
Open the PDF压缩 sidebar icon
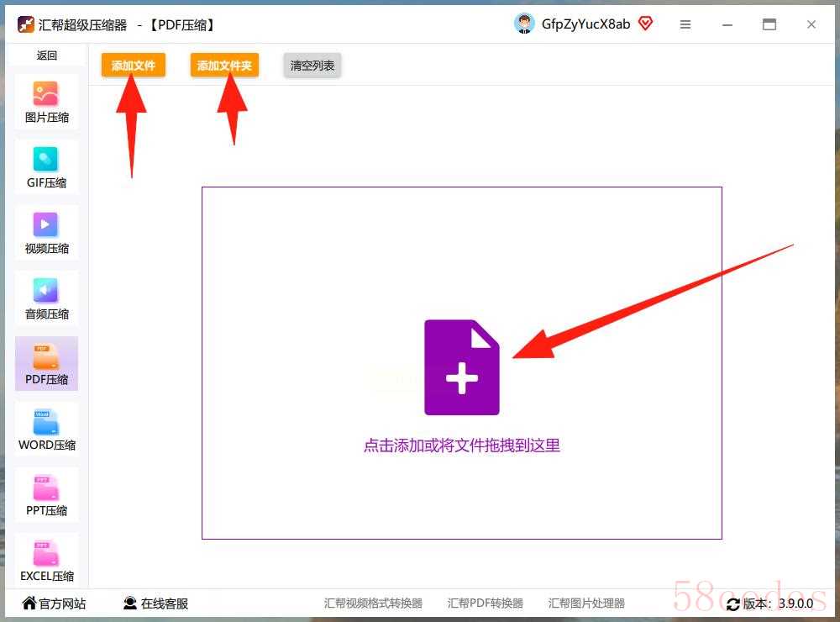point(46,356)
